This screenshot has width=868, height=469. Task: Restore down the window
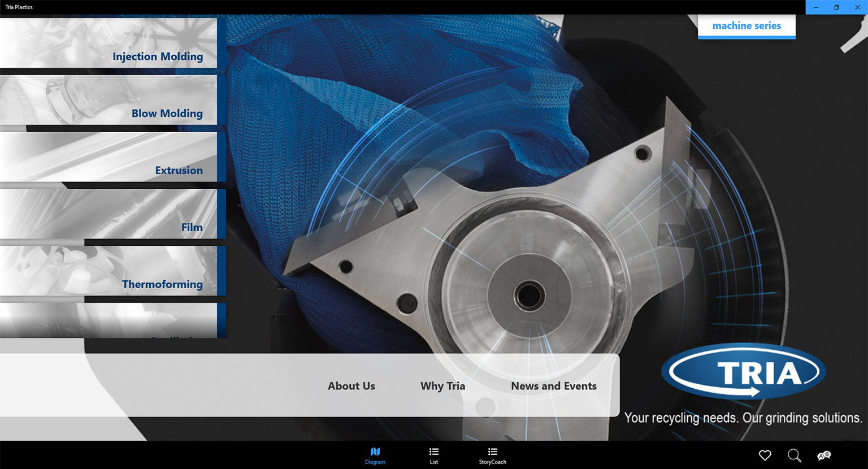[837, 7]
